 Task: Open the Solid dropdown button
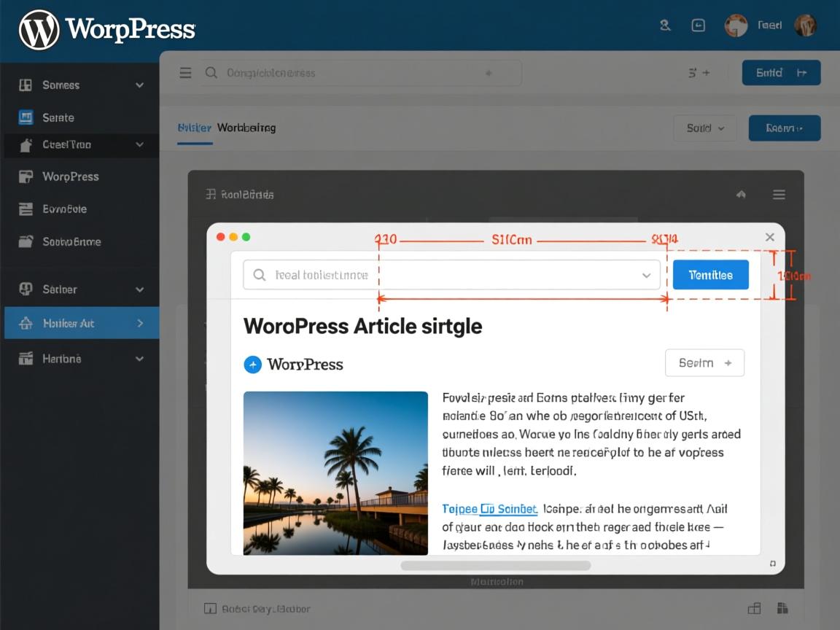pos(704,128)
